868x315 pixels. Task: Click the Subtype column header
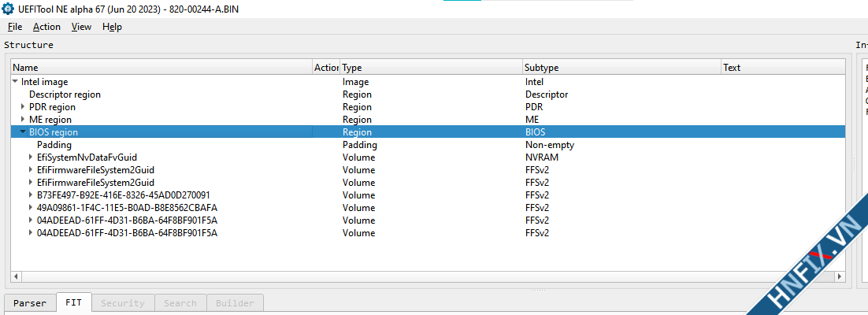pos(621,68)
